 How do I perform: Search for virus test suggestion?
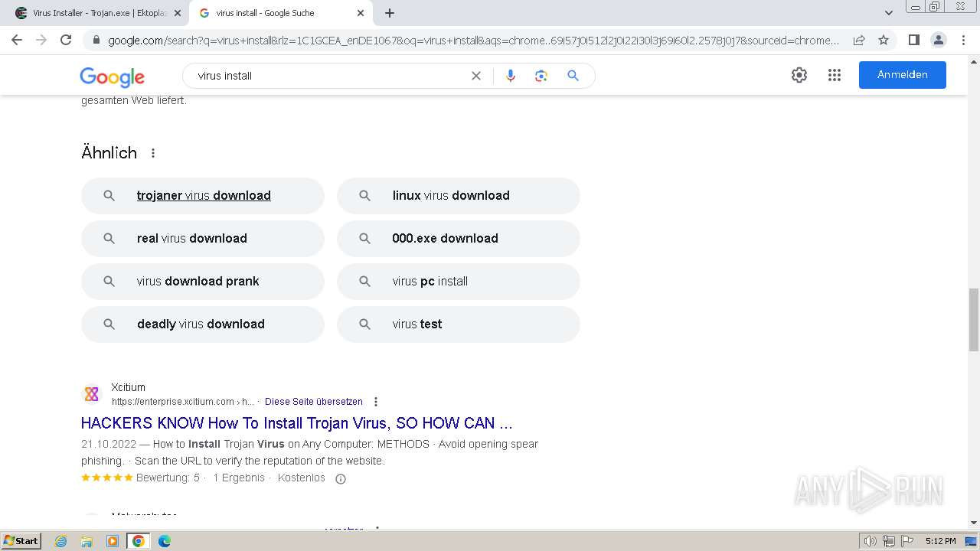click(459, 324)
